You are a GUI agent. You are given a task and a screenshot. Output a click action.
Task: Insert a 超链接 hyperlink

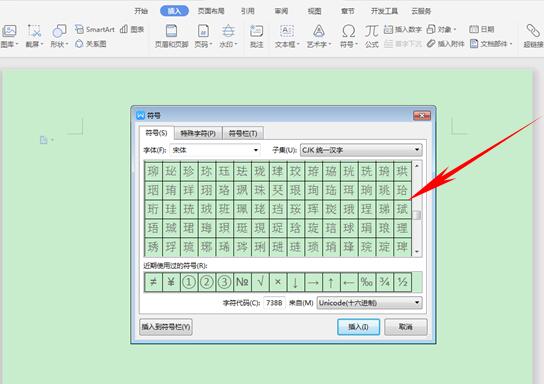[533, 36]
